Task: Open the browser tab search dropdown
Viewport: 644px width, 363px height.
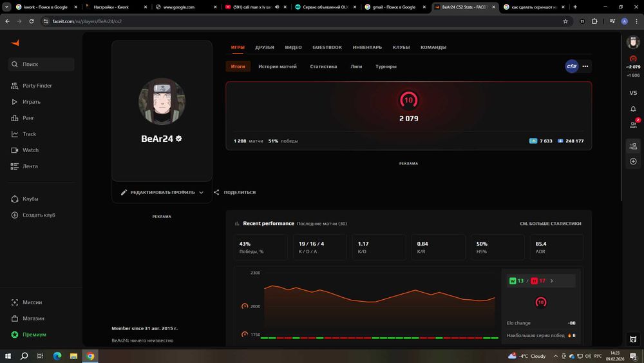Action: click(6, 7)
